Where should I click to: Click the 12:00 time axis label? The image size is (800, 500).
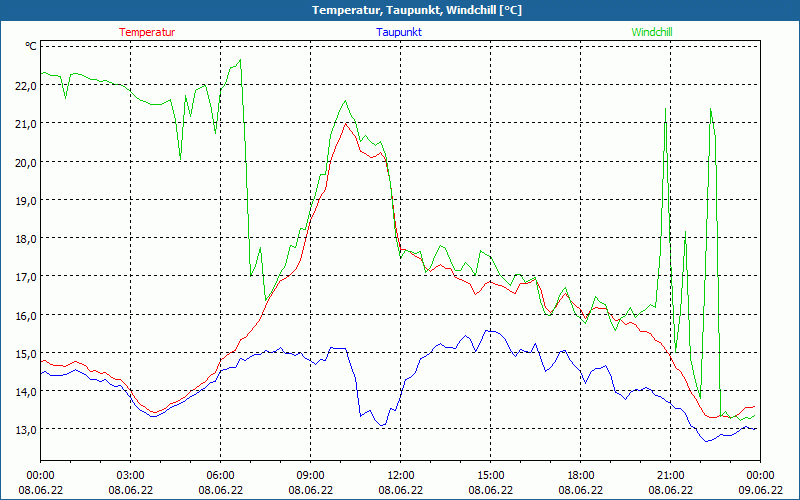point(401,476)
